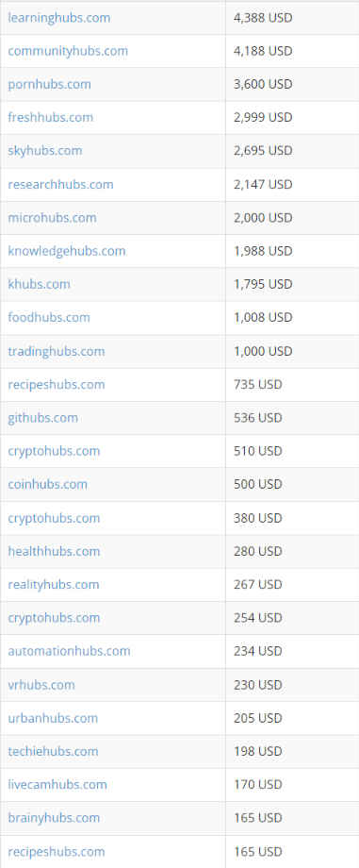The width and height of the screenshot is (359, 868).
Task: Select the researchhubs.com link
Action: click(60, 184)
